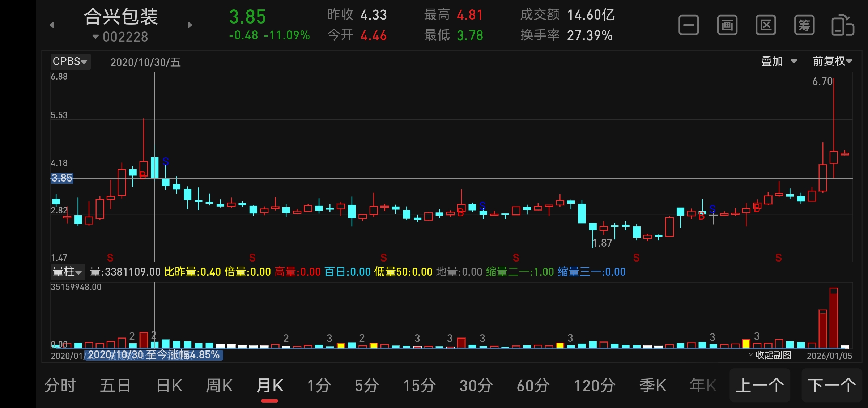Open the 量柱 volume indicator dropdown
The width and height of the screenshot is (868, 408).
(67, 272)
